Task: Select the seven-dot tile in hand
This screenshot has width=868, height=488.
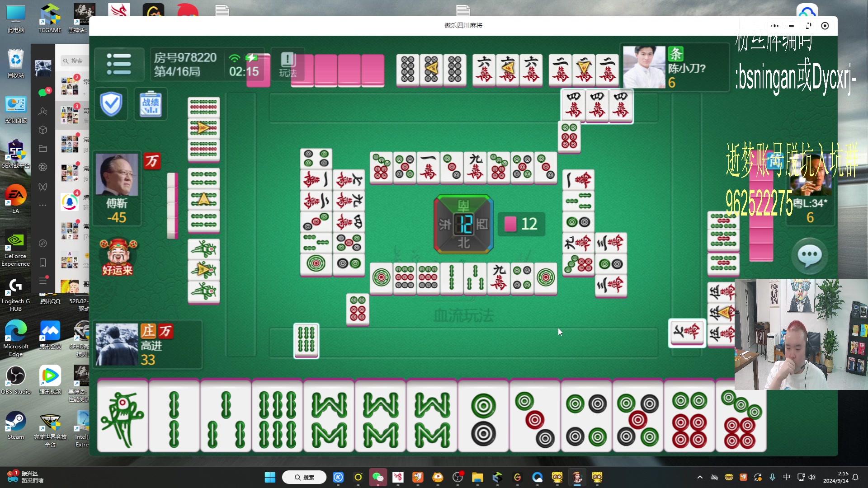Action: click(741, 416)
